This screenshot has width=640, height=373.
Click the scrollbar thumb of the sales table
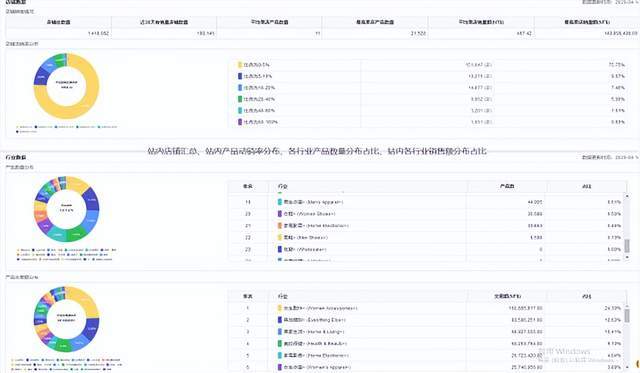(627, 315)
